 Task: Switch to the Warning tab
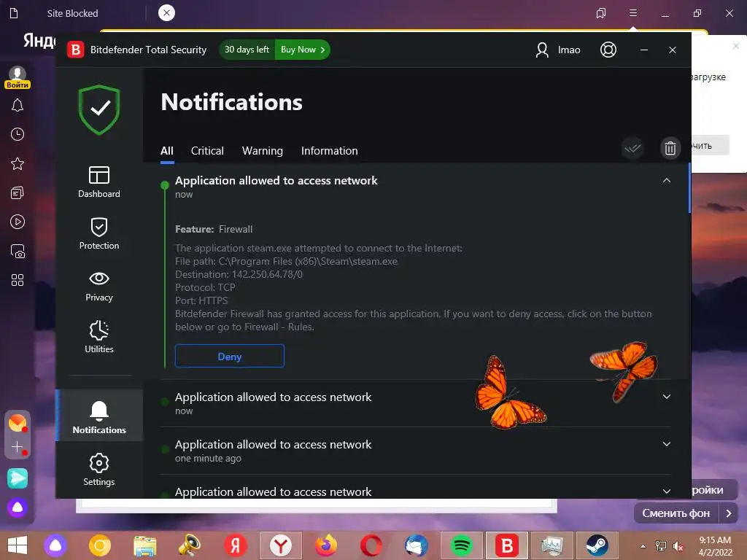click(x=263, y=151)
